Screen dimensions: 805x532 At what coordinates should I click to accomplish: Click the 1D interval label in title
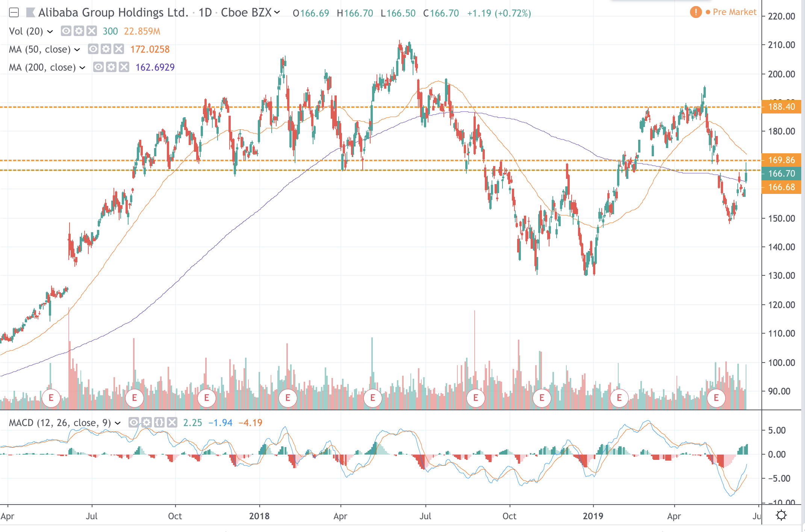205,13
